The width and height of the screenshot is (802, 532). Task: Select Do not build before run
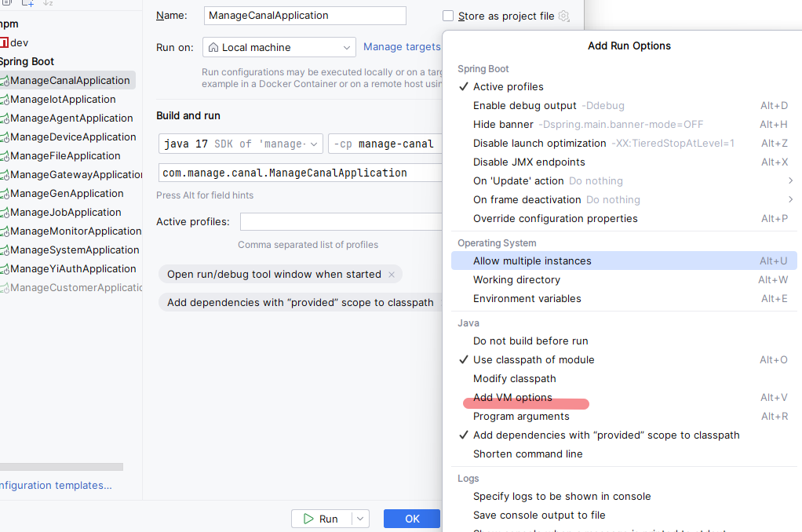tap(624, 341)
